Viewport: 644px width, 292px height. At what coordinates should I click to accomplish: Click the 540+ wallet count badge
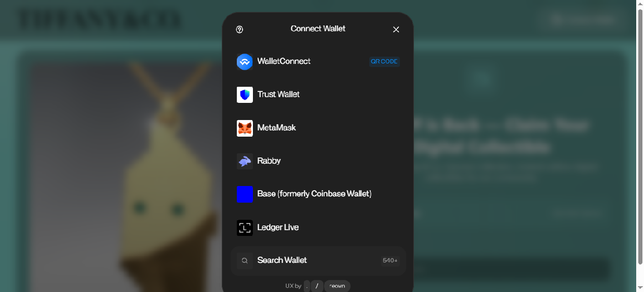pyautogui.click(x=390, y=261)
